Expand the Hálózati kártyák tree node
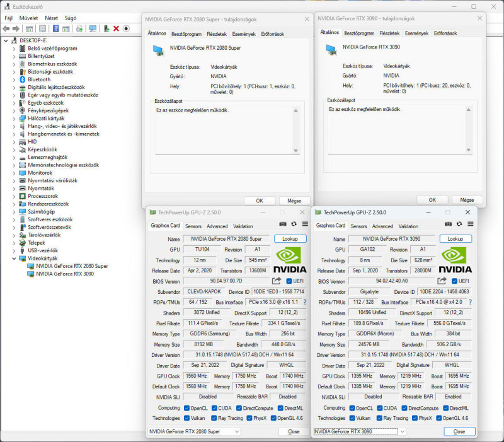Viewport: 504px width, 442px height. (14, 119)
